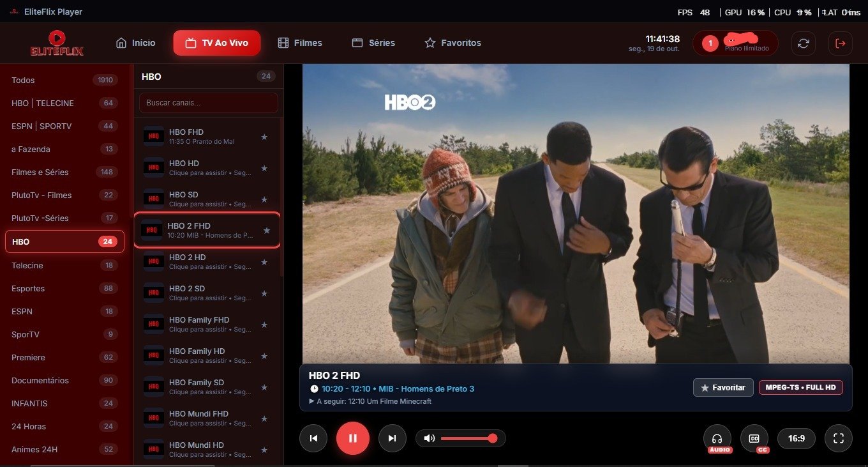
Task: Click the refresh icon in top bar
Action: pos(804,43)
